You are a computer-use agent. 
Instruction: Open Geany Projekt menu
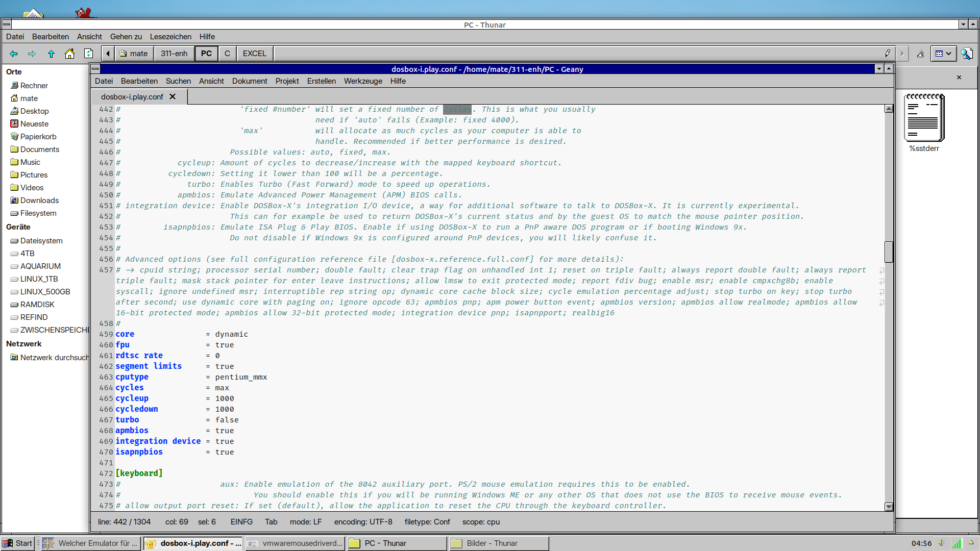(287, 81)
